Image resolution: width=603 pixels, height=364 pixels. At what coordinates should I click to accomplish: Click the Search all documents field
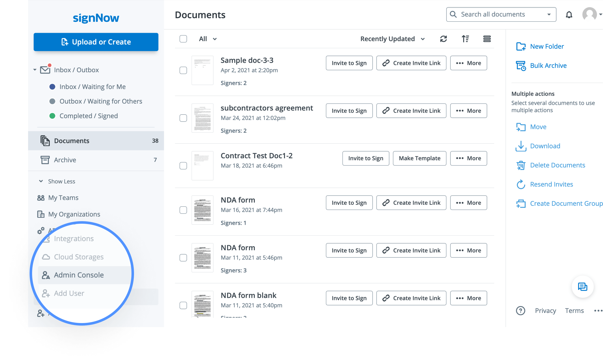click(493, 14)
